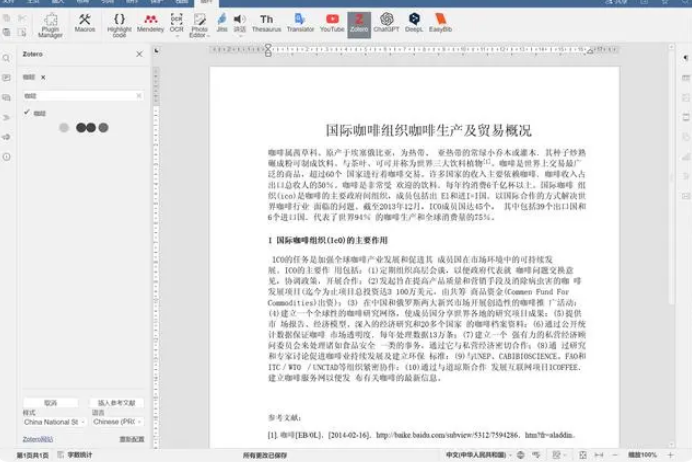The height and width of the screenshot is (468, 692).
Task: Open the Plugin Manager
Action: pos(50,25)
